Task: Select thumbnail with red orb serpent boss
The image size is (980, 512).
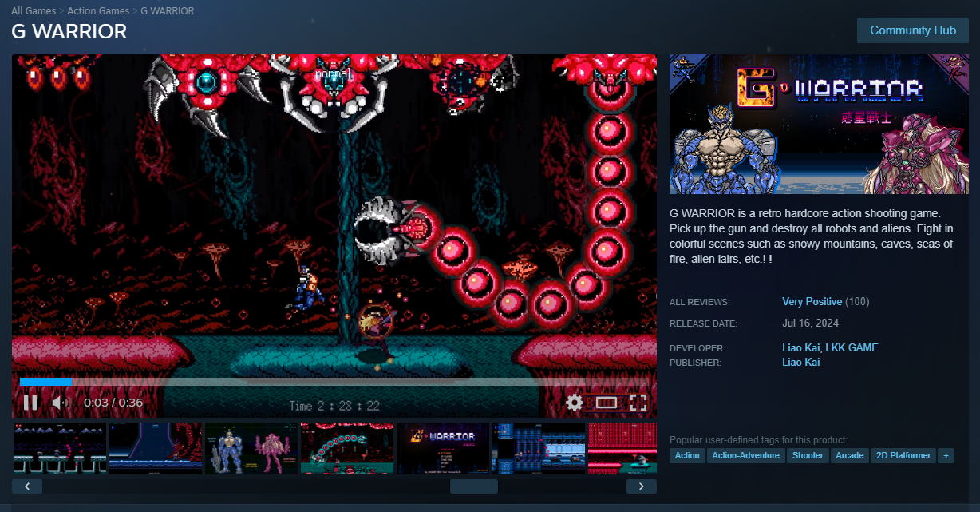Action: point(347,449)
